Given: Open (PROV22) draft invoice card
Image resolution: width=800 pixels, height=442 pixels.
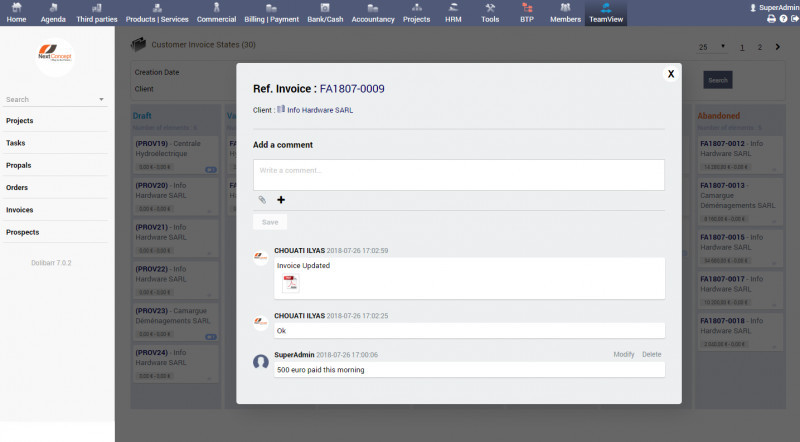Looking at the screenshot, I should tap(175, 281).
